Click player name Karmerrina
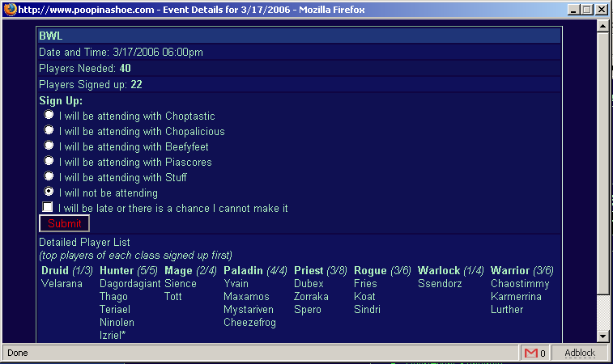This screenshot has height=364, width=613. [516, 296]
